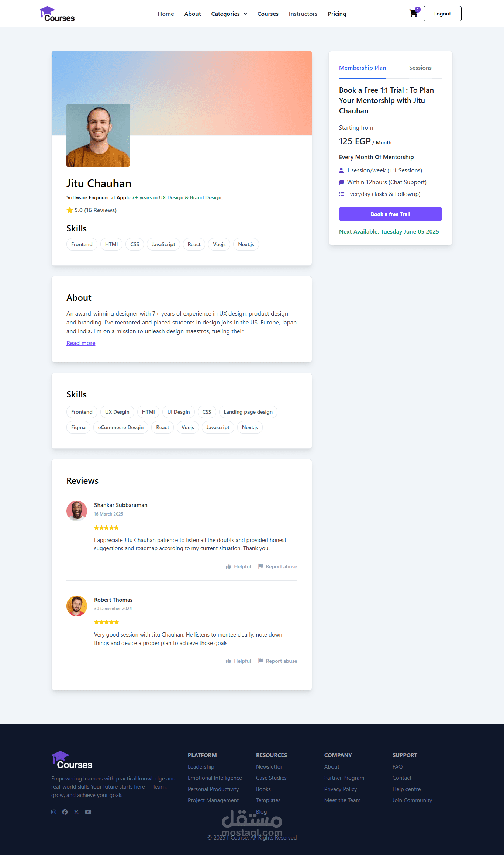Report abuse on Robert Thomas's review
Viewport: 504px width, 855px height.
click(x=277, y=661)
